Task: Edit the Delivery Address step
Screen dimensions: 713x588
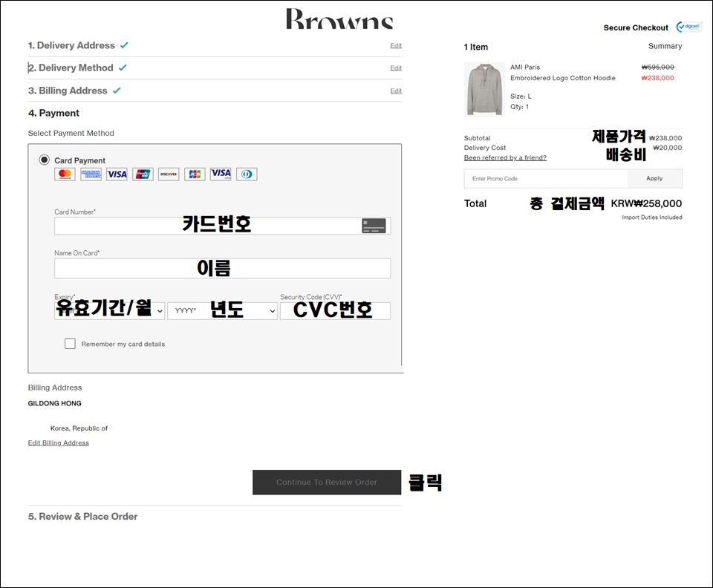Action: (396, 45)
